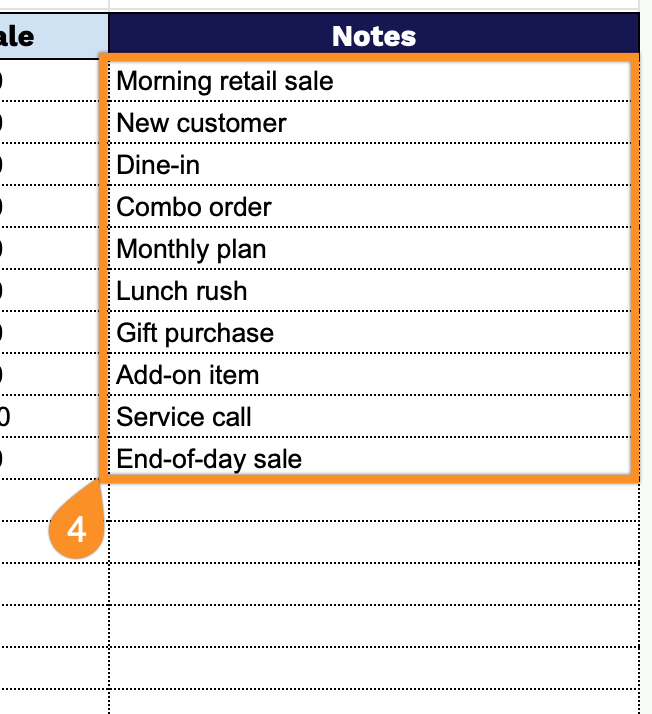
Task: Click the 'Dine-in' note cell
Action: [x=372, y=165]
